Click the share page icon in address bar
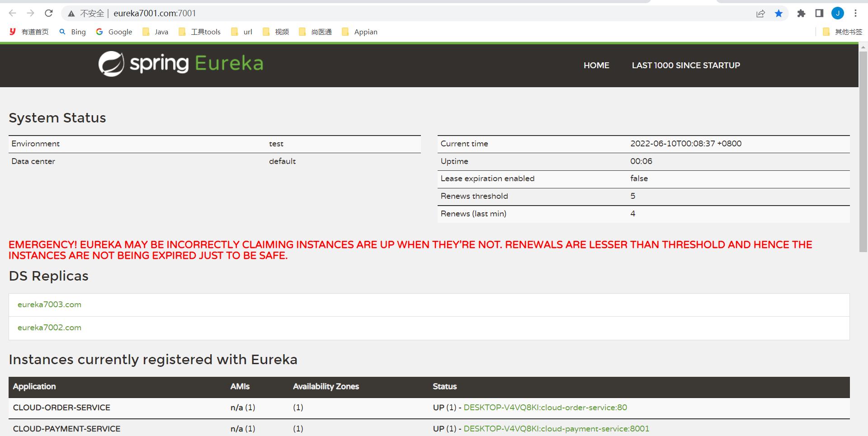 pyautogui.click(x=760, y=14)
